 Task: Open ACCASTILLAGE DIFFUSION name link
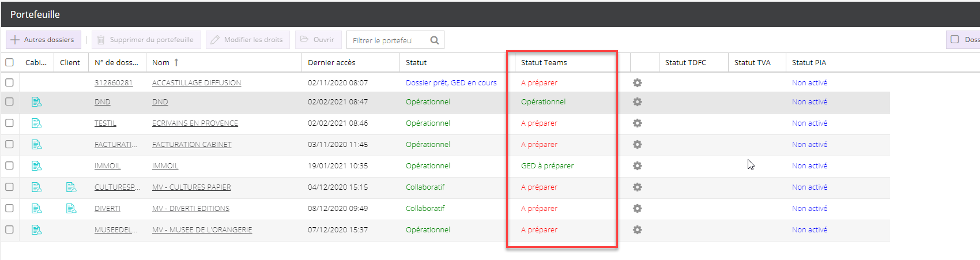(x=197, y=83)
